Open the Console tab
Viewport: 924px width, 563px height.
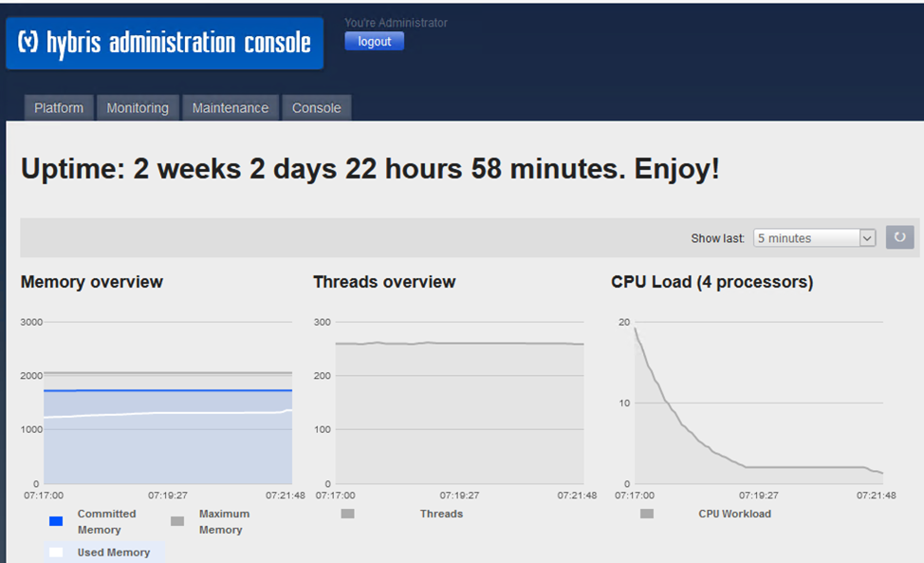click(317, 108)
